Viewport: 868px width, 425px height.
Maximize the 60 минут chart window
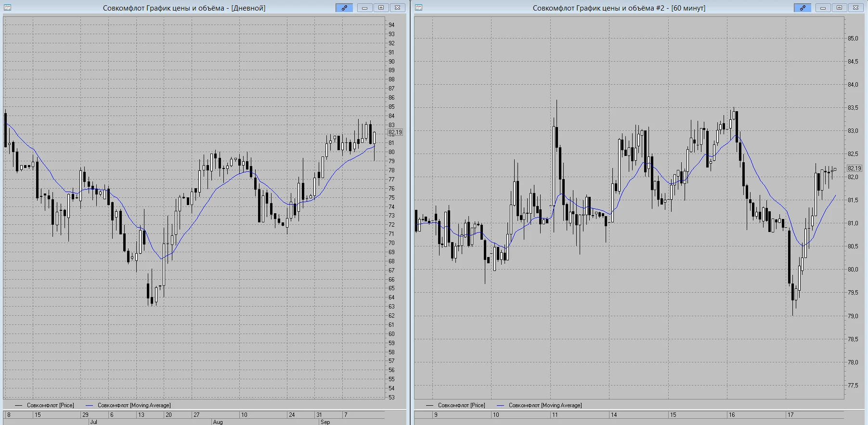tap(839, 8)
